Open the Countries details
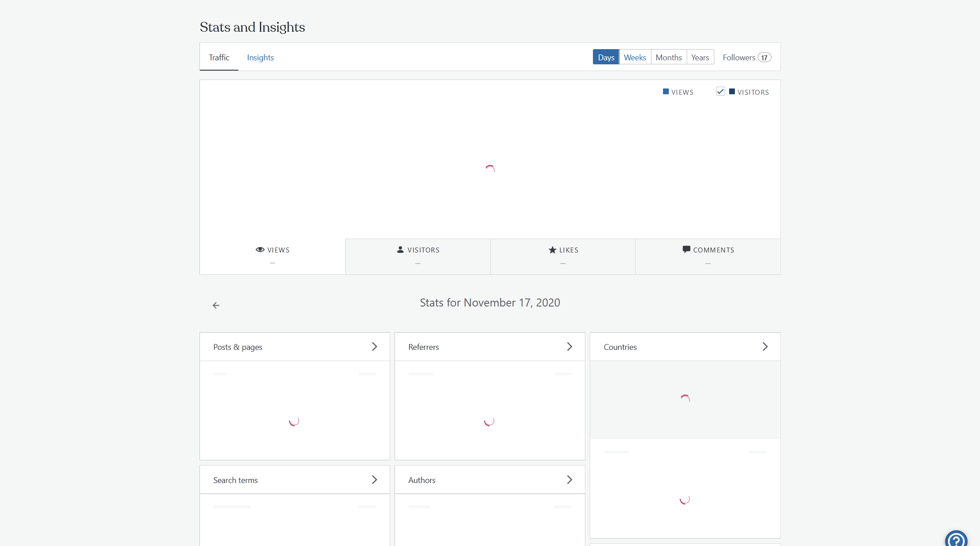 (x=685, y=347)
